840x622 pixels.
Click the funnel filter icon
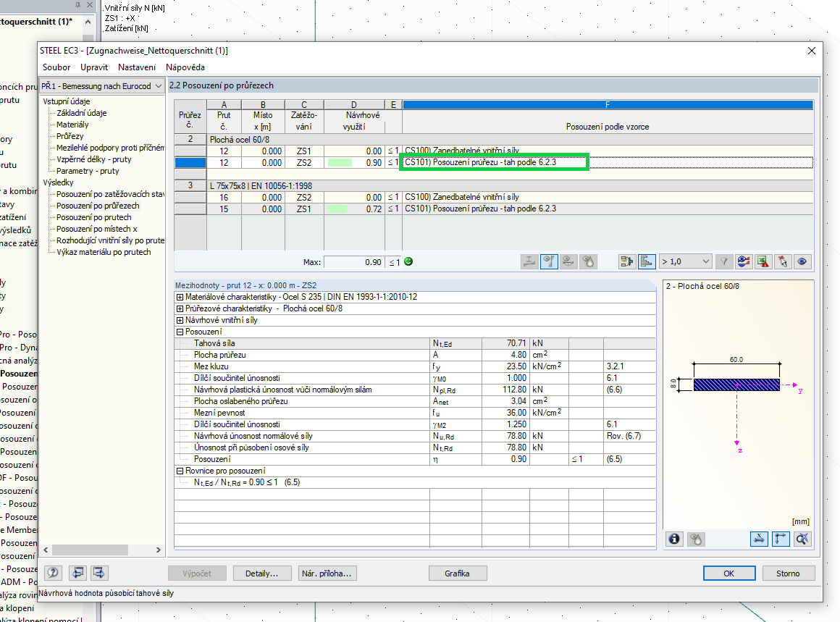[723, 262]
